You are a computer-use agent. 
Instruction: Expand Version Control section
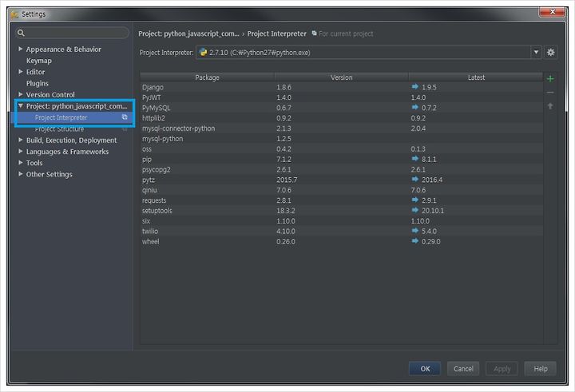click(21, 94)
